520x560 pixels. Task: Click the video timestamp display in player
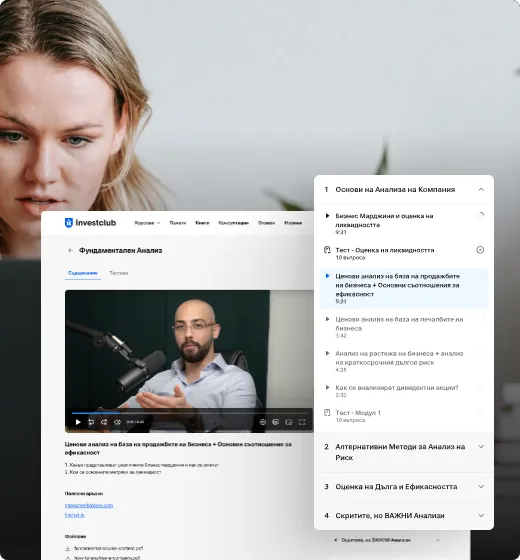135,422
